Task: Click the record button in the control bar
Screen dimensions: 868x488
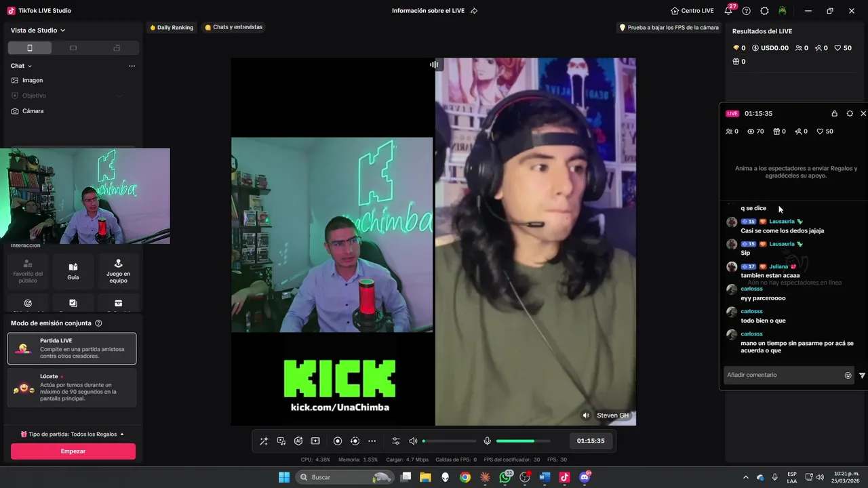Action: (x=338, y=441)
